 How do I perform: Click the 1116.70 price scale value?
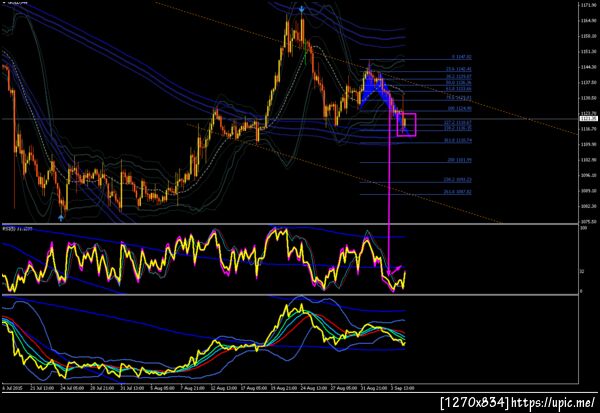tap(589, 129)
